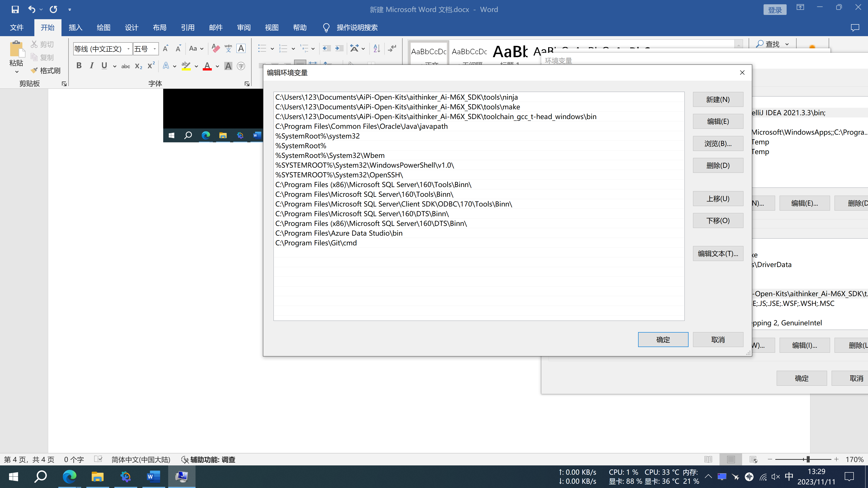Expand the underline style dropdown arrow
The image size is (868, 488).
115,66
